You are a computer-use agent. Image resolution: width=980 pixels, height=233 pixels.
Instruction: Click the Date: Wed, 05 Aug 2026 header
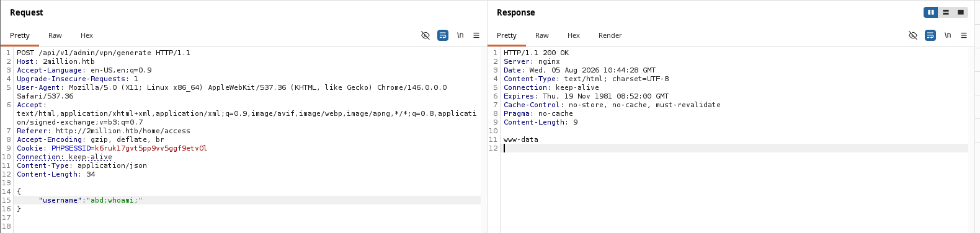pos(579,70)
